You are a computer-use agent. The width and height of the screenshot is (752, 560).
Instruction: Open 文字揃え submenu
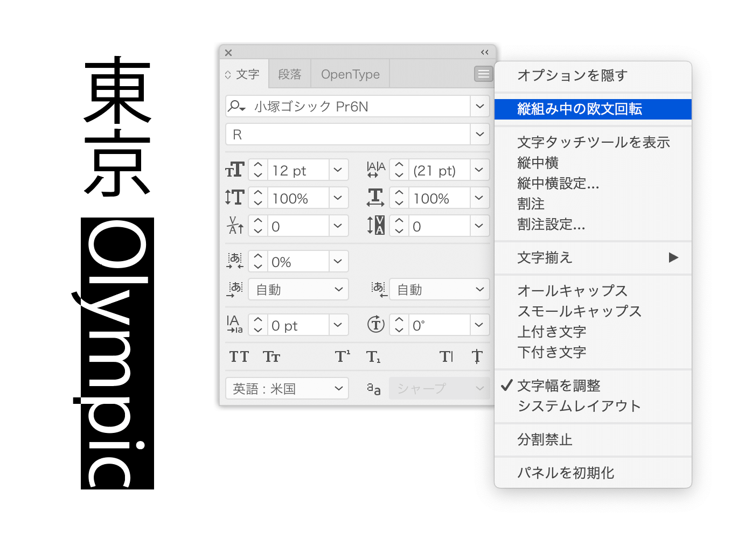[x=593, y=257]
